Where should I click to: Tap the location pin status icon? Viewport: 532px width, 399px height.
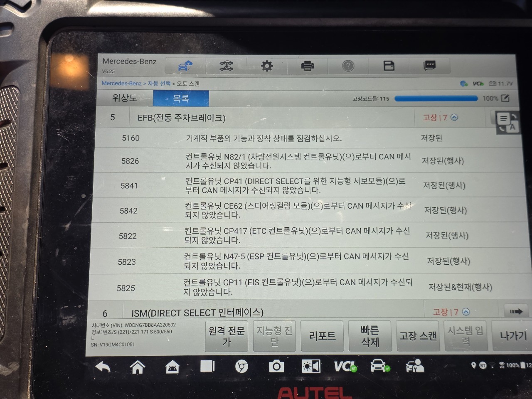[x=473, y=365]
